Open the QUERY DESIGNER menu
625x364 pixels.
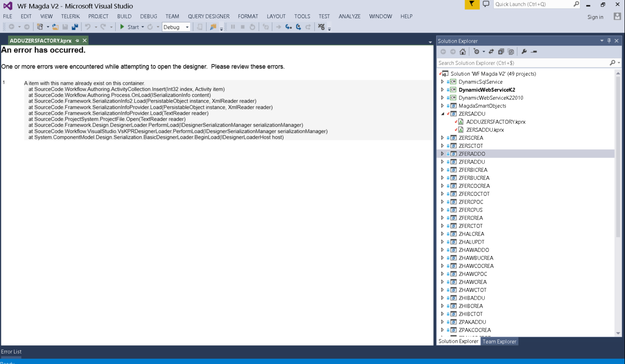[x=209, y=16]
